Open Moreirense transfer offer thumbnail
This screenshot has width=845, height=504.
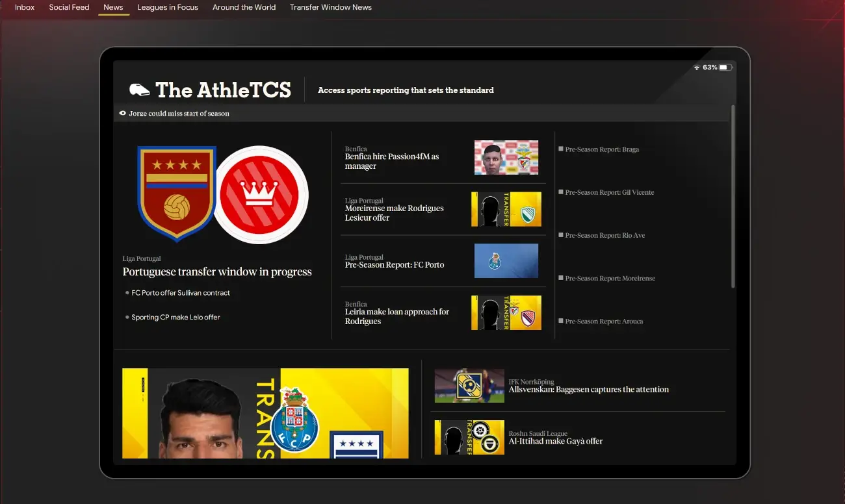pyautogui.click(x=506, y=209)
